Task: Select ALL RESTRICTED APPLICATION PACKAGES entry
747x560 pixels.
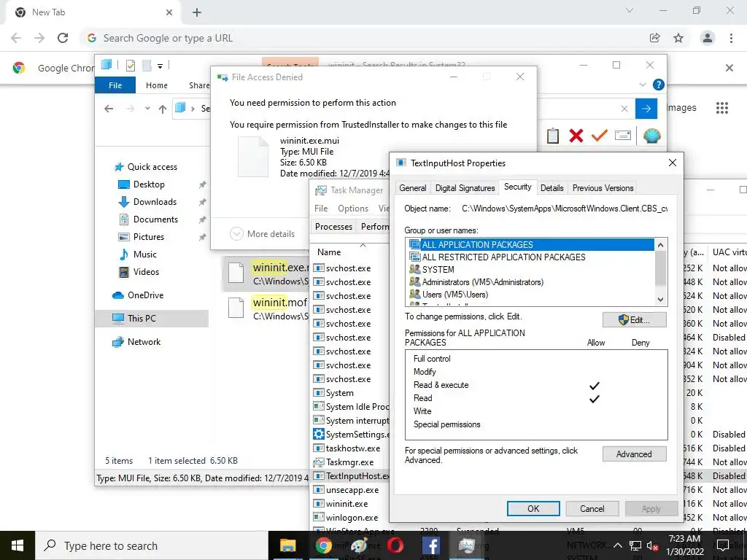Action: click(531, 257)
